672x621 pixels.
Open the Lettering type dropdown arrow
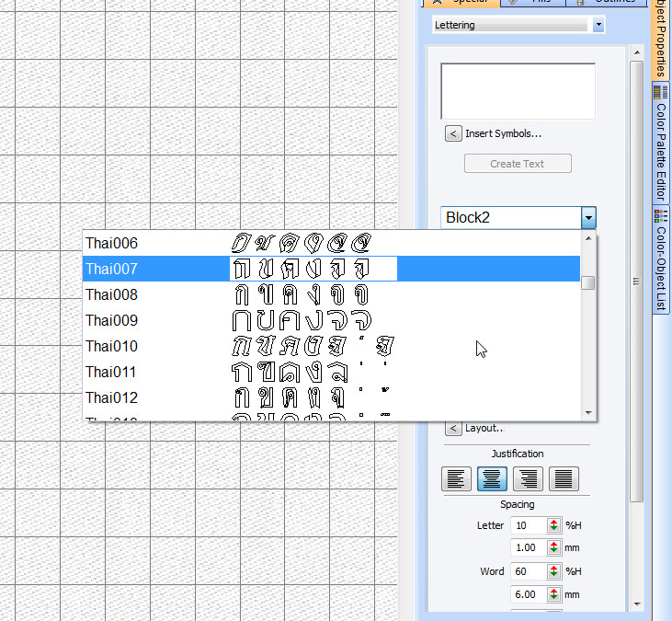(x=598, y=25)
